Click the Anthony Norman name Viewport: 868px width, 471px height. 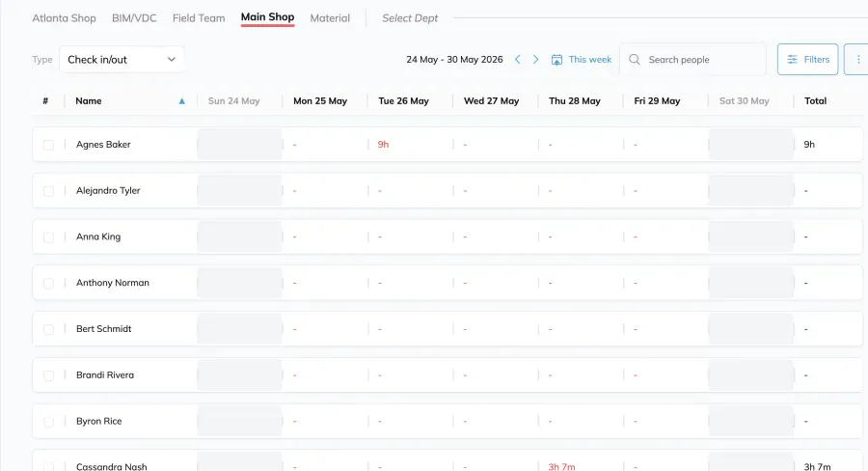pos(113,283)
